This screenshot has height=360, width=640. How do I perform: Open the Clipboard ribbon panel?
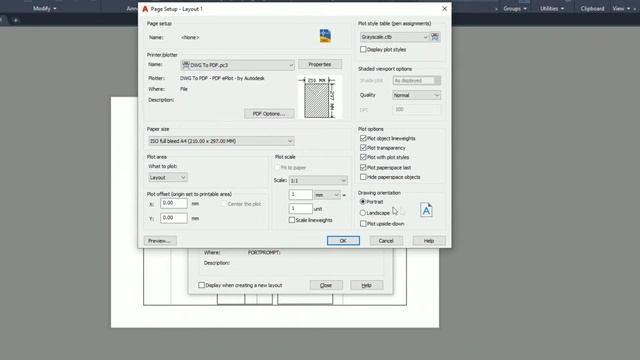point(592,8)
